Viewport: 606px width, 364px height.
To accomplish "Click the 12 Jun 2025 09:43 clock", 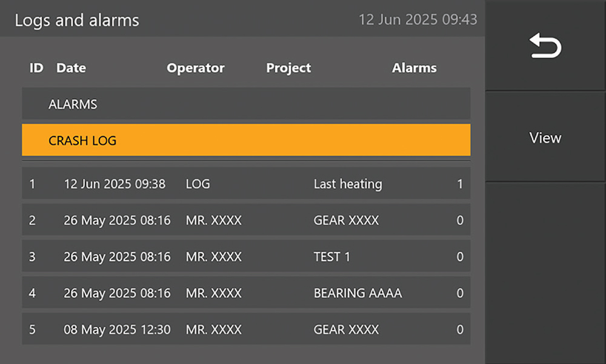I will tap(418, 19).
